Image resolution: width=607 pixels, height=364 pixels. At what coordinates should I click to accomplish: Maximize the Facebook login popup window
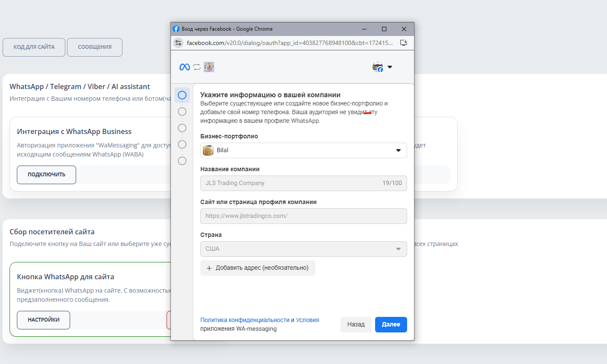coord(384,29)
